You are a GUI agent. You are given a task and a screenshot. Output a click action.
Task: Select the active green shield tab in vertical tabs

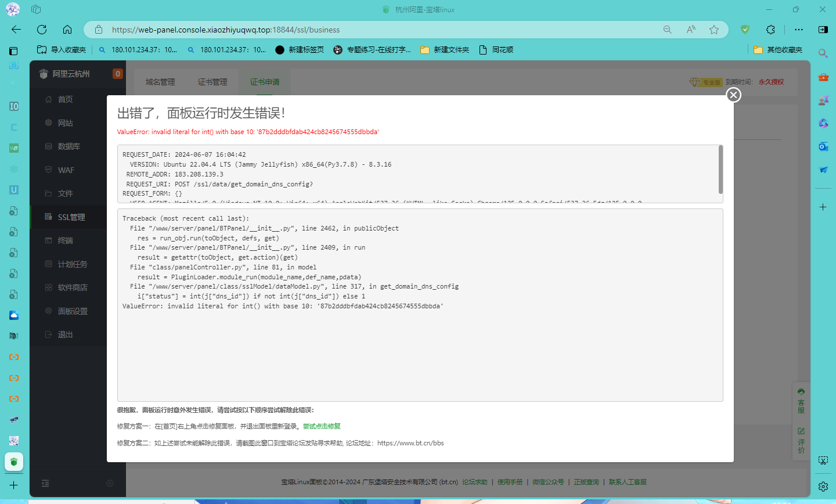14,462
